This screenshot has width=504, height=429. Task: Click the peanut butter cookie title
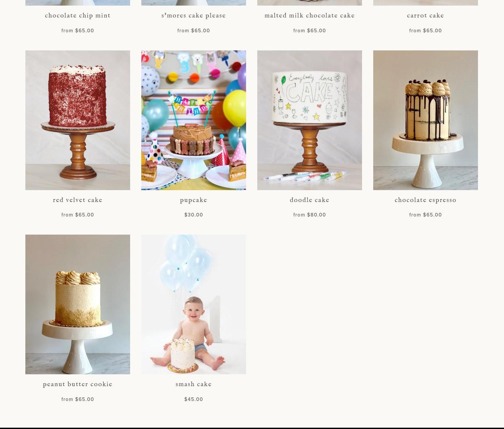click(x=78, y=384)
